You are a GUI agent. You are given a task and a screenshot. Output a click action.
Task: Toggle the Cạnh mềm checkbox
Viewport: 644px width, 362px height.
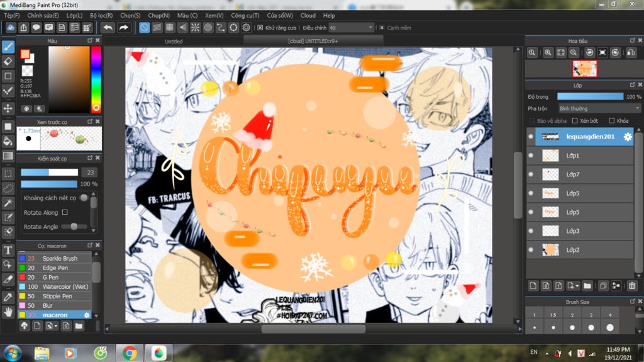click(x=382, y=28)
